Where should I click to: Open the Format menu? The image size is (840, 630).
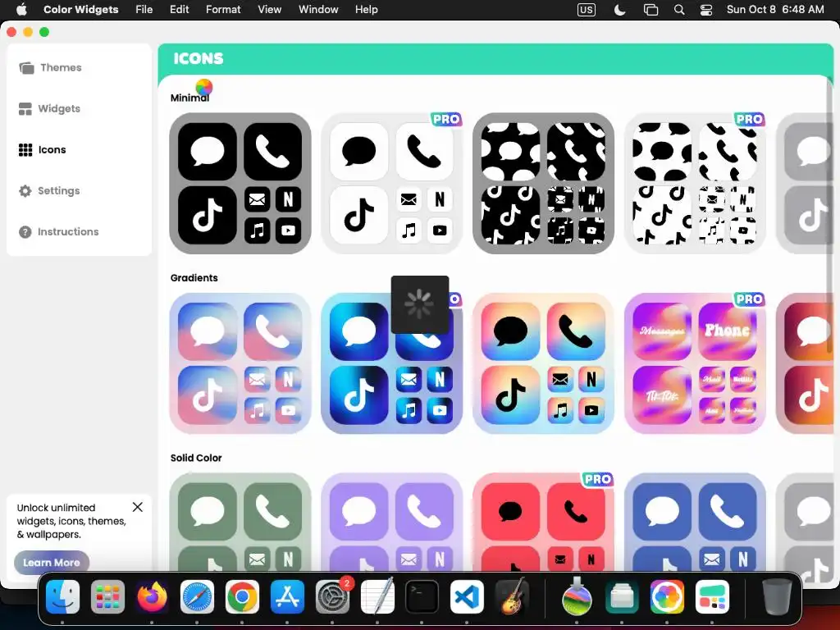click(x=223, y=10)
